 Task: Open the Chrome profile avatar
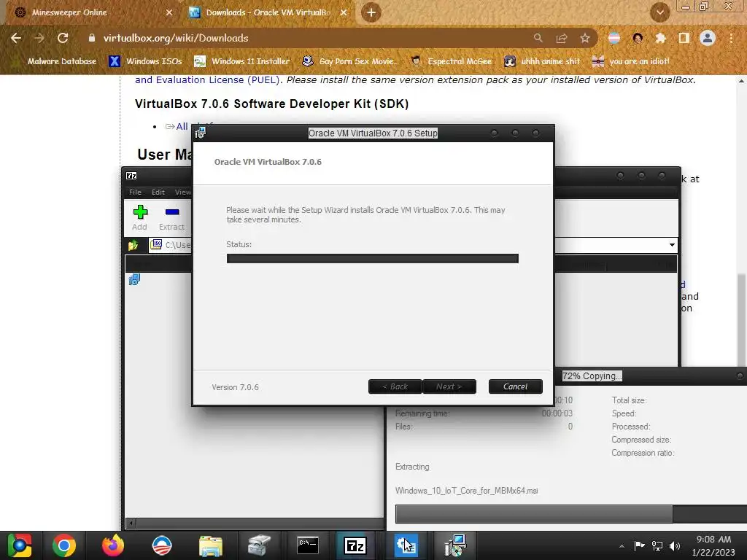click(708, 38)
